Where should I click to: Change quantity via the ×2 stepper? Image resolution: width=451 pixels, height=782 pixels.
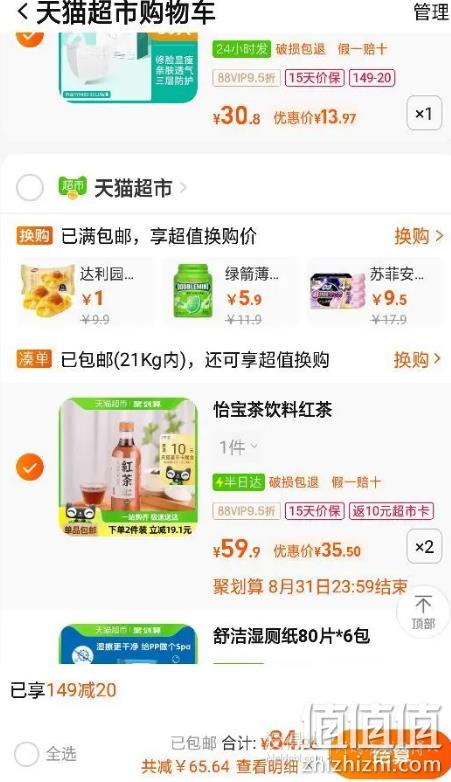tap(424, 547)
